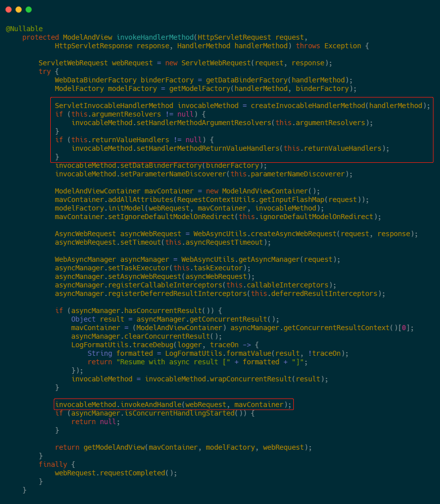Click the highlighted invokeAndHandle line
The width and height of the screenshot is (440, 504).
pyautogui.click(x=173, y=405)
